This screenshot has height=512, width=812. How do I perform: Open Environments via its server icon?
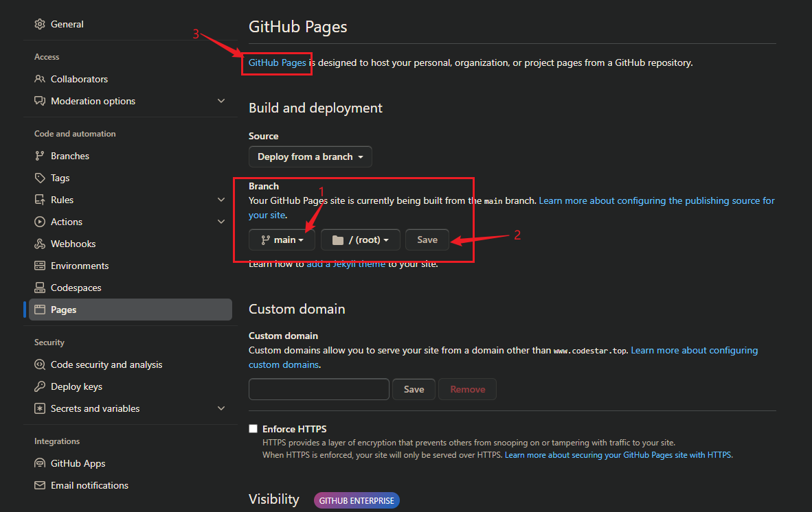pos(40,266)
